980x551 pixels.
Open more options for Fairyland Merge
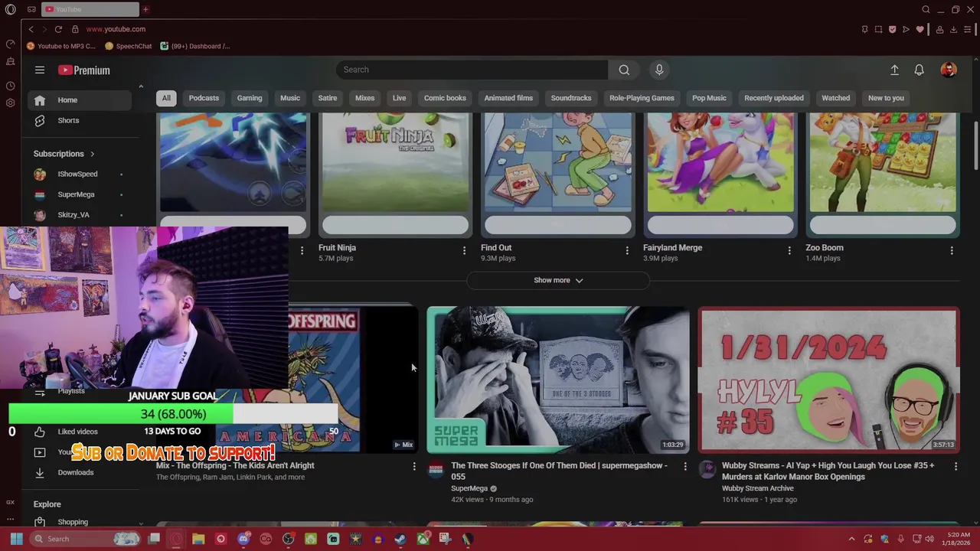[789, 250]
